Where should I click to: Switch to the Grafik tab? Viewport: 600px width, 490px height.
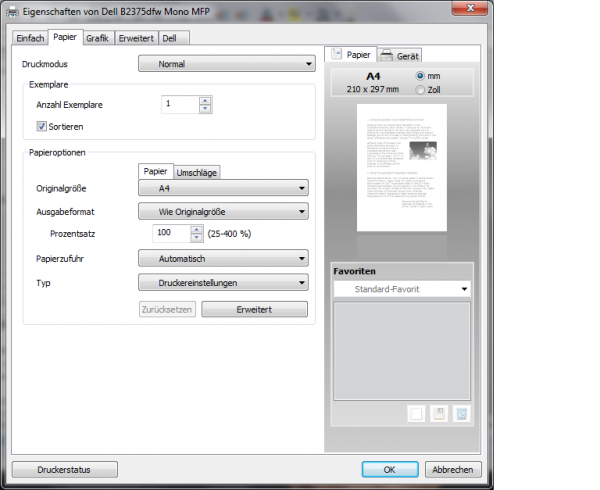(97, 38)
